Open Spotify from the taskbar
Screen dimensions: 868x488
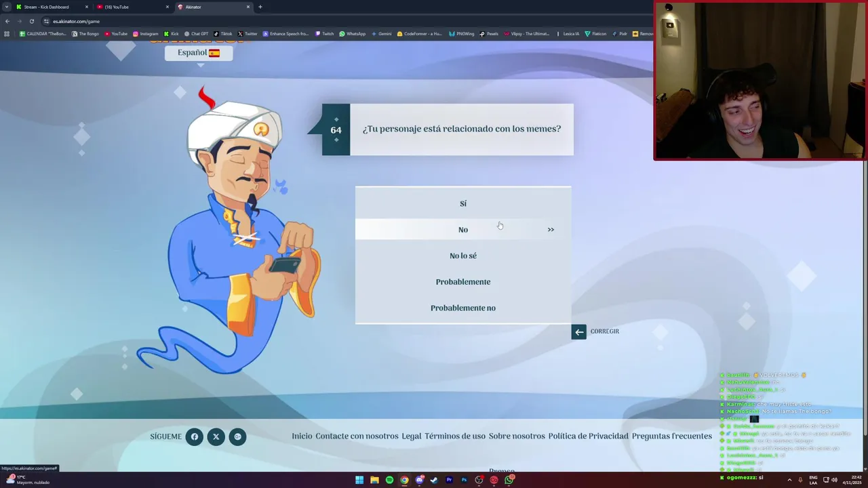point(389,480)
